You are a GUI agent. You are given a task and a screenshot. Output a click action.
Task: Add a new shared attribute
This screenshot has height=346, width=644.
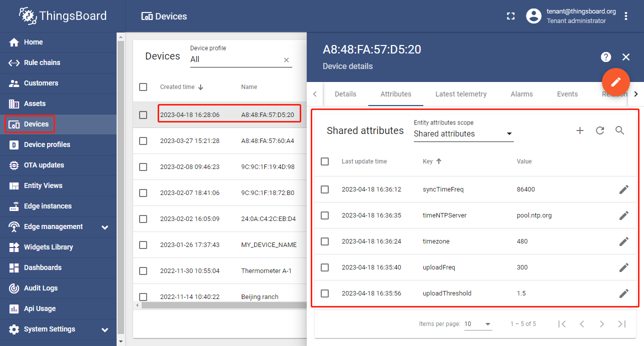click(580, 130)
